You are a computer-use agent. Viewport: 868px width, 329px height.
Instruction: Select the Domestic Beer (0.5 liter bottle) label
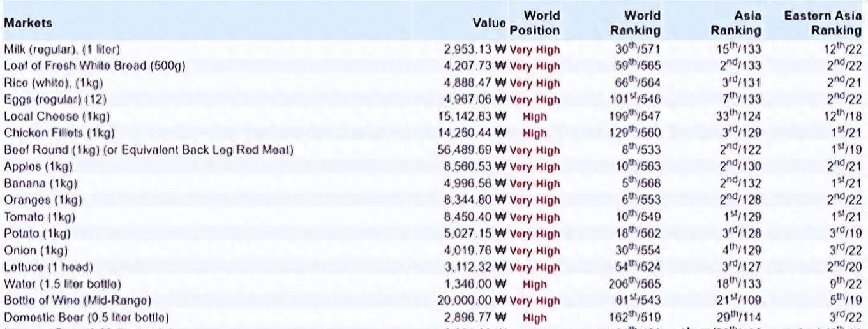point(87,318)
